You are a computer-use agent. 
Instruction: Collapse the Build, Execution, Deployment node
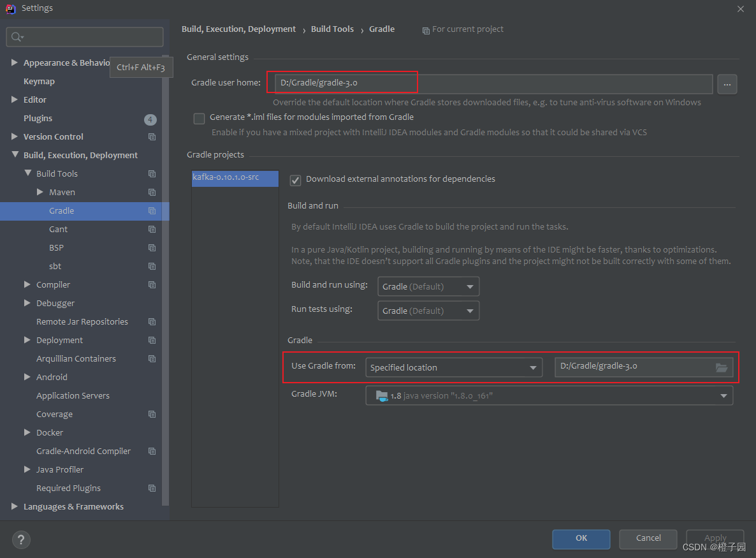(15, 154)
